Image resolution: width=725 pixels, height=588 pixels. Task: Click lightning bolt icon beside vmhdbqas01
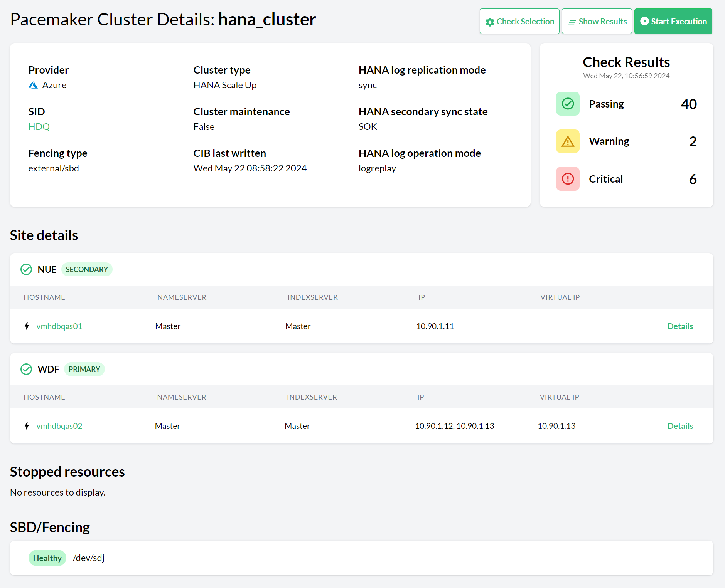pyautogui.click(x=27, y=326)
